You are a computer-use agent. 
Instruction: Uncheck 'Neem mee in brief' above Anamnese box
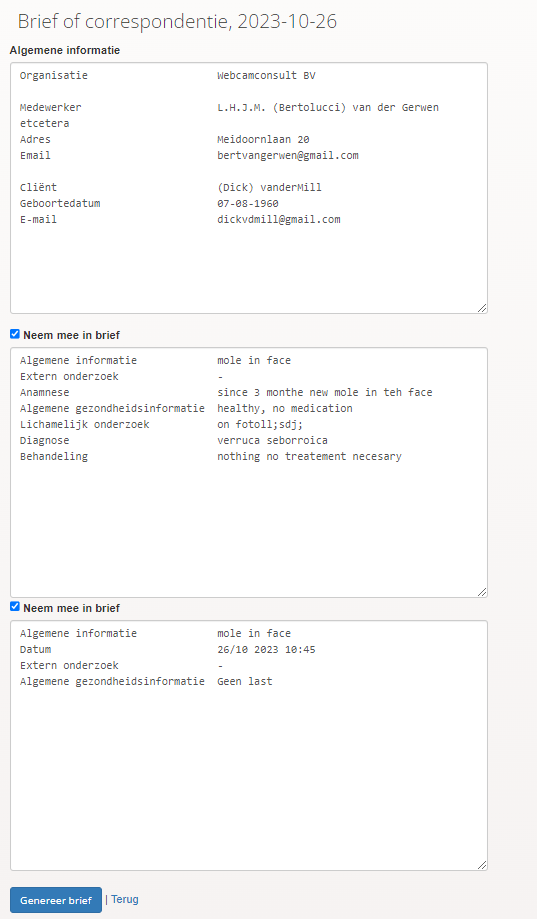[15, 334]
